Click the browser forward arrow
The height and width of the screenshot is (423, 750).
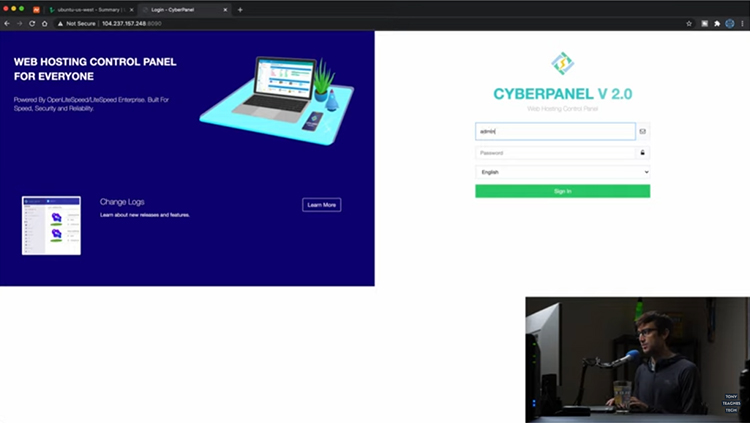point(20,23)
